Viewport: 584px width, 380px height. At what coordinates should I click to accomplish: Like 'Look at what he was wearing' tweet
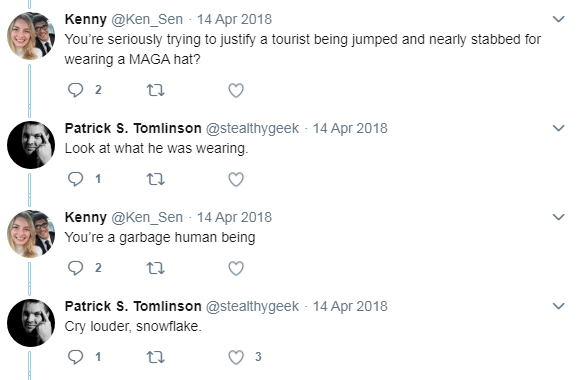click(236, 179)
